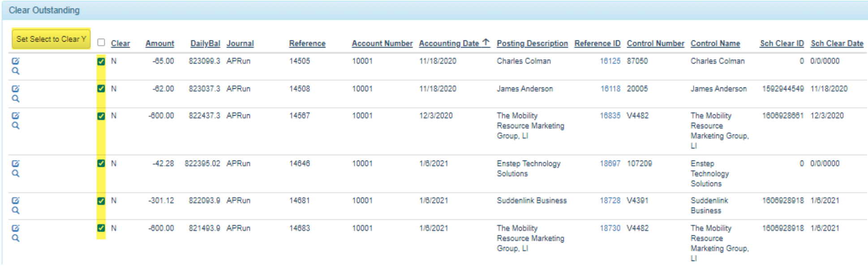Select amount cell -65.00
The width and height of the screenshot is (868, 269).
tap(163, 61)
